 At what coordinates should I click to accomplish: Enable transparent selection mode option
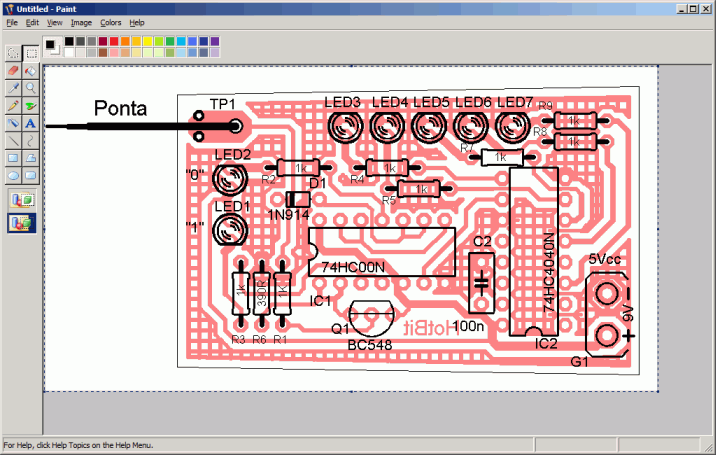click(22, 223)
